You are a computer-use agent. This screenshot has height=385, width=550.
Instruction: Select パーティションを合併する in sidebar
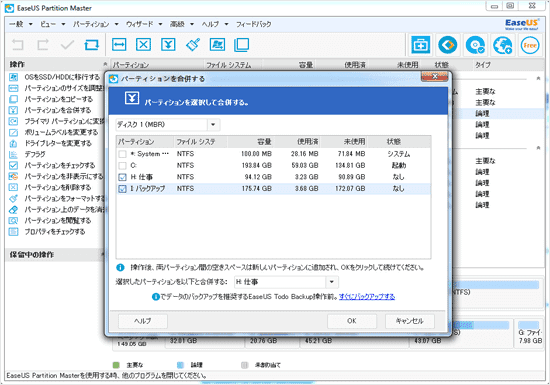pos(58,110)
